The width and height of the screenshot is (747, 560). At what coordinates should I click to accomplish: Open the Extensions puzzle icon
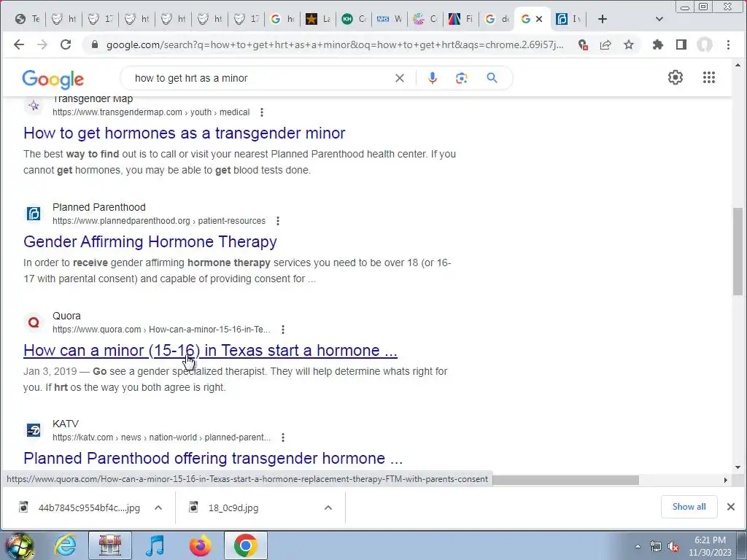[658, 44]
